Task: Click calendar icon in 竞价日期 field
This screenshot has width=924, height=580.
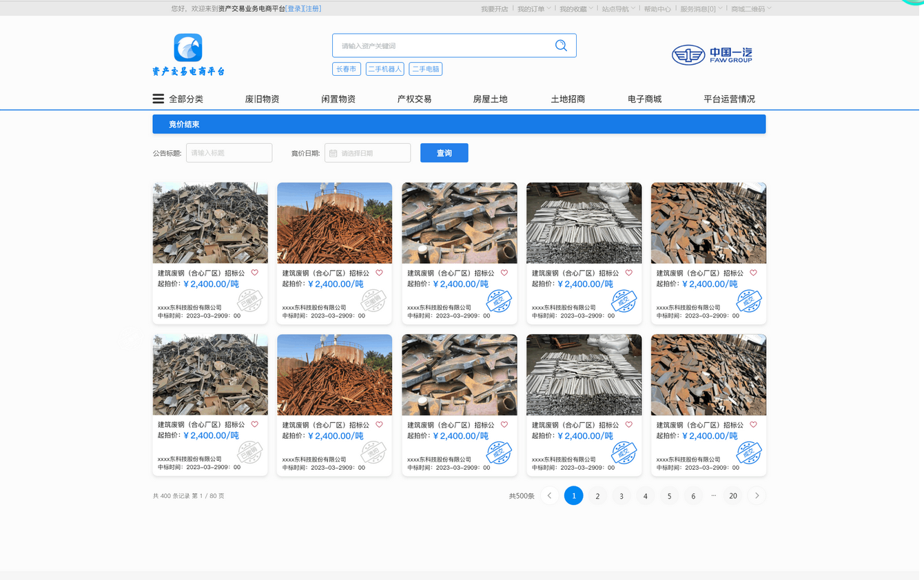Action: click(x=333, y=153)
